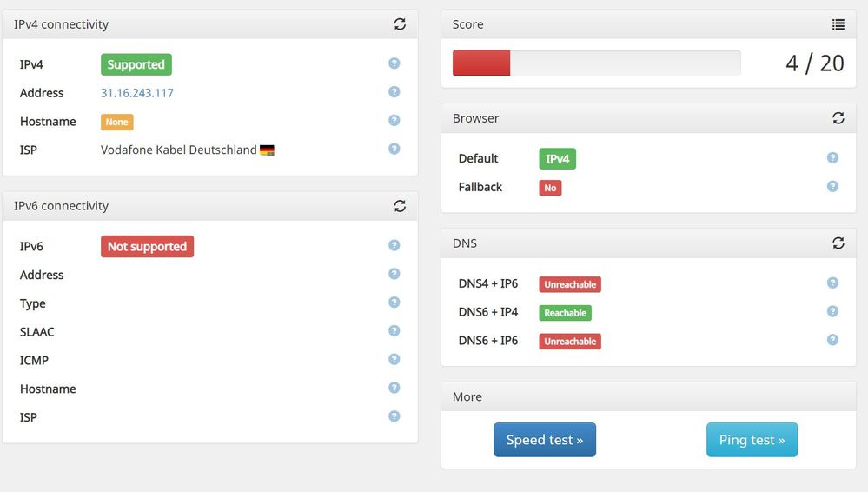Show help for IPv6 Not supported row

(x=394, y=245)
